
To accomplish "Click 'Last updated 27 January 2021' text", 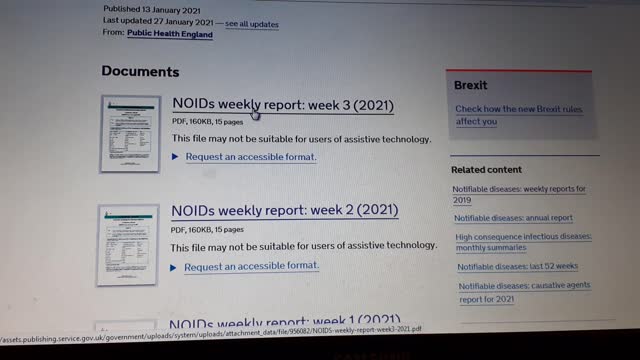I will click(158, 21).
